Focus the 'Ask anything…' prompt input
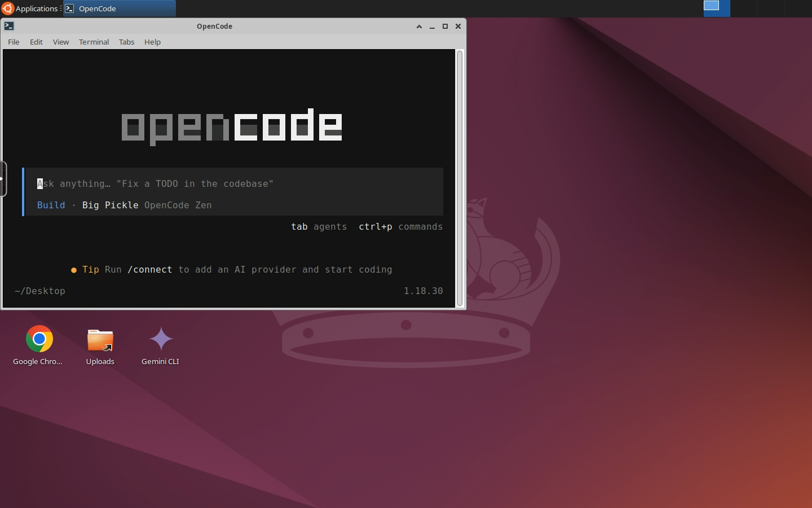 [x=235, y=183]
